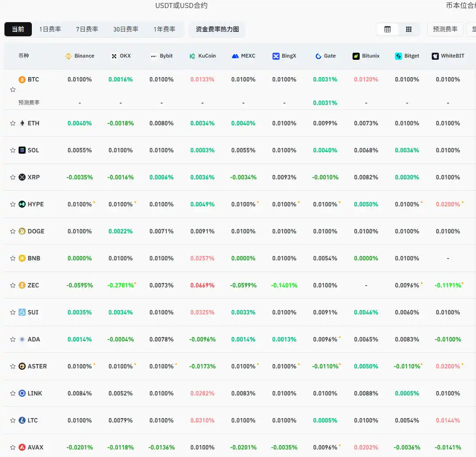
Task: Switch to the 7日费率 tab
Action: [87, 30]
